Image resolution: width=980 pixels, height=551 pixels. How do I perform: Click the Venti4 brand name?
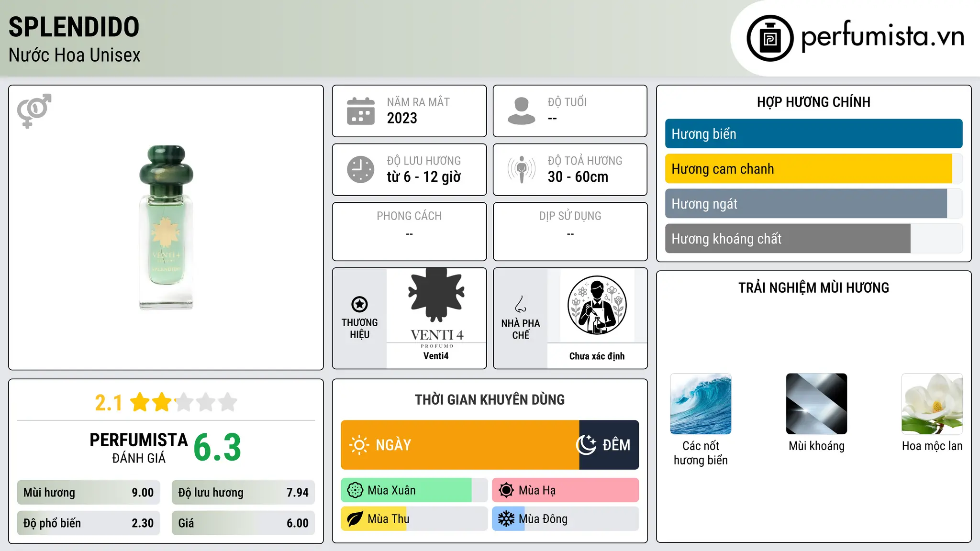pyautogui.click(x=436, y=356)
